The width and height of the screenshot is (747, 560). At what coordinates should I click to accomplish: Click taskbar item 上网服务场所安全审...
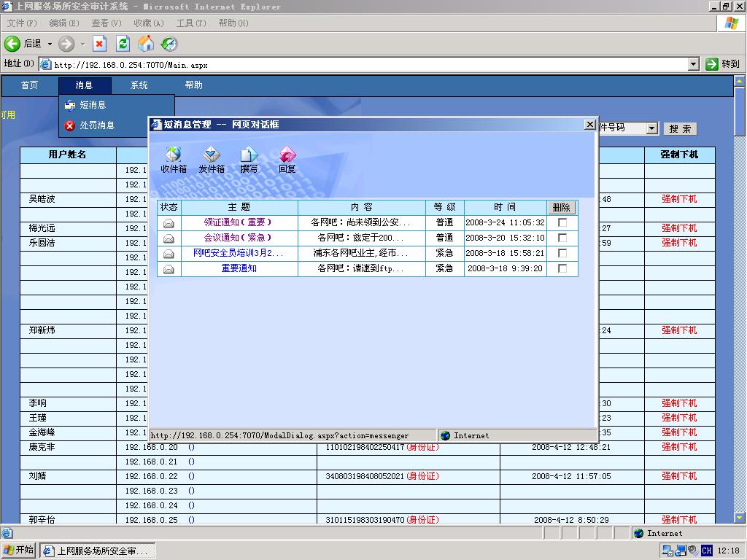coord(97,551)
